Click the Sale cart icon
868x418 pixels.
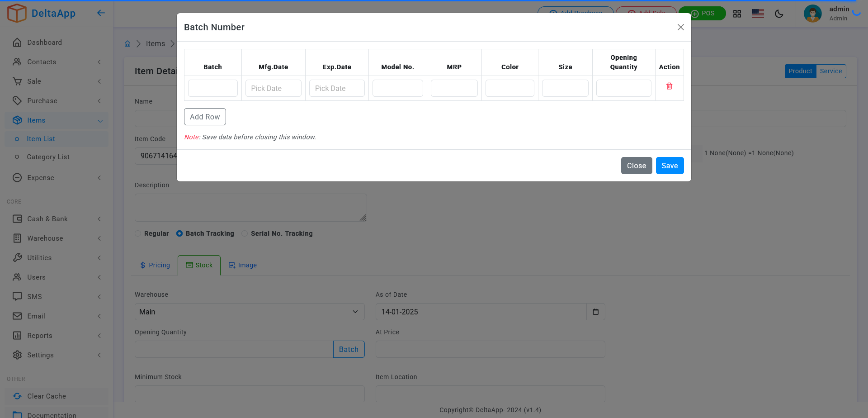coord(17,81)
